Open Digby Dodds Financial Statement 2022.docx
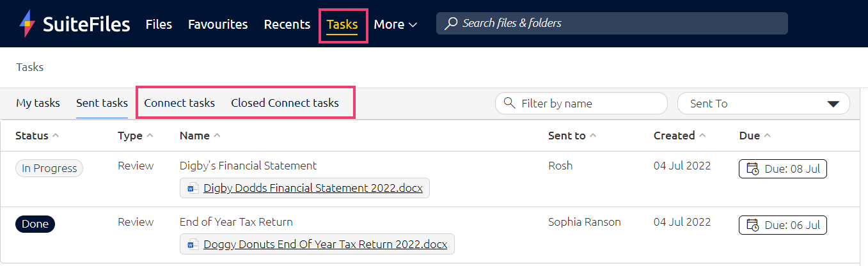 coord(313,189)
